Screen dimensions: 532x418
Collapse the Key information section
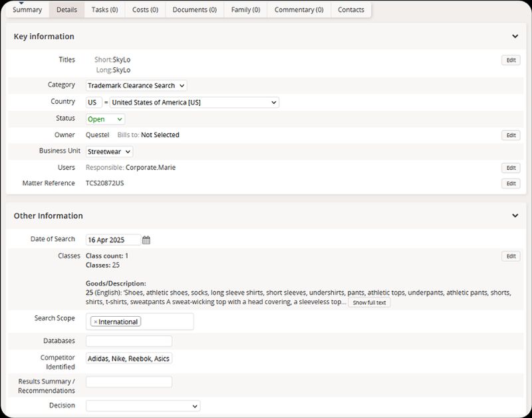pos(515,37)
